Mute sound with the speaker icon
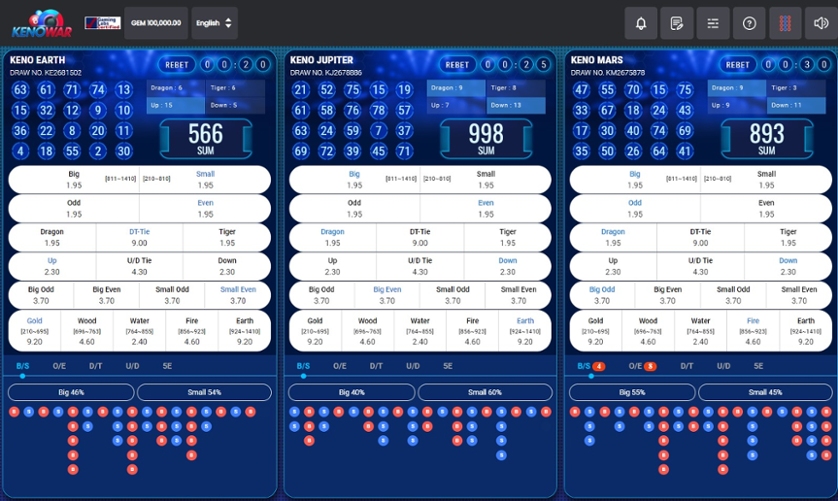 (820, 23)
